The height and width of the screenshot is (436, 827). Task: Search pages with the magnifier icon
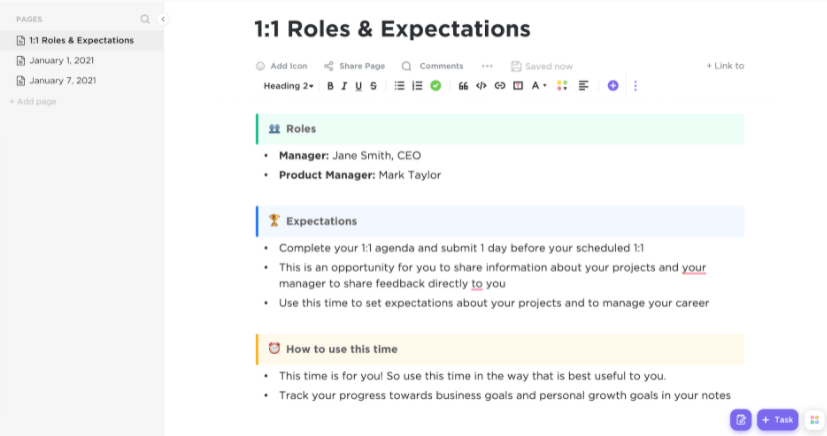[x=145, y=19]
